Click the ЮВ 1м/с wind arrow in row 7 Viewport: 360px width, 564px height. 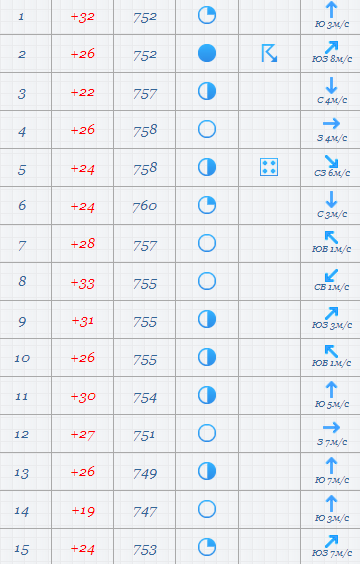(x=331, y=237)
